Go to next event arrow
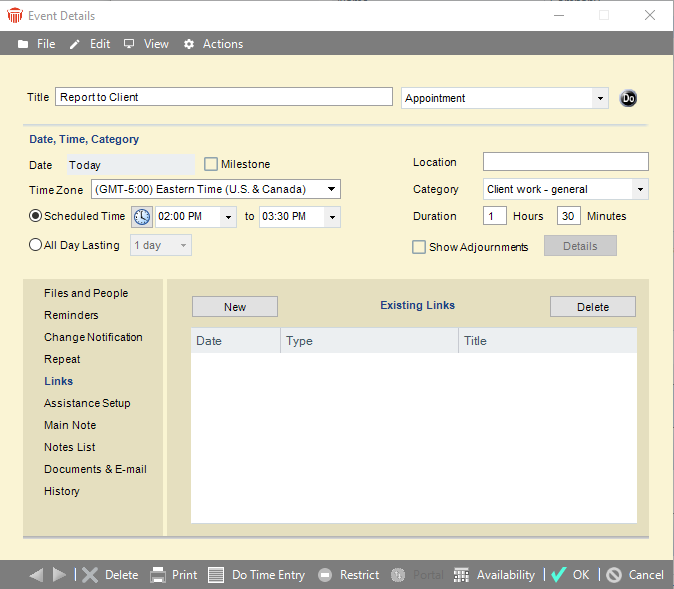 pos(59,575)
